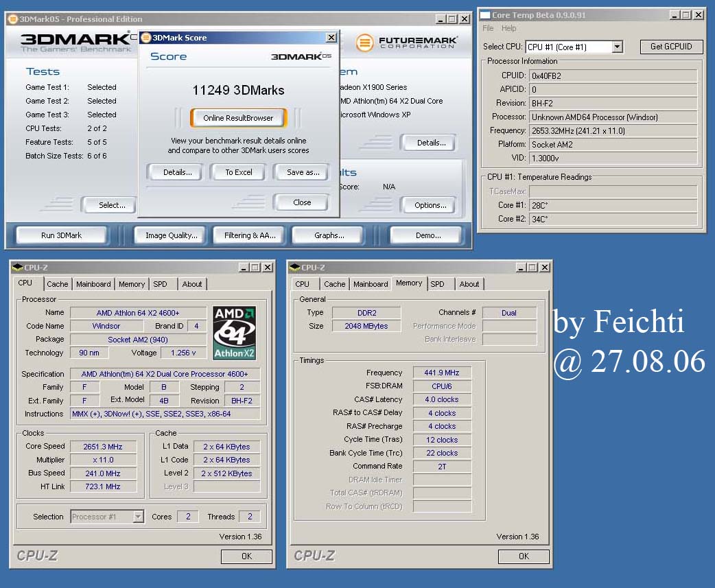Image resolution: width=715 pixels, height=588 pixels.
Task: Click the Graphs... button
Action: coord(329,235)
